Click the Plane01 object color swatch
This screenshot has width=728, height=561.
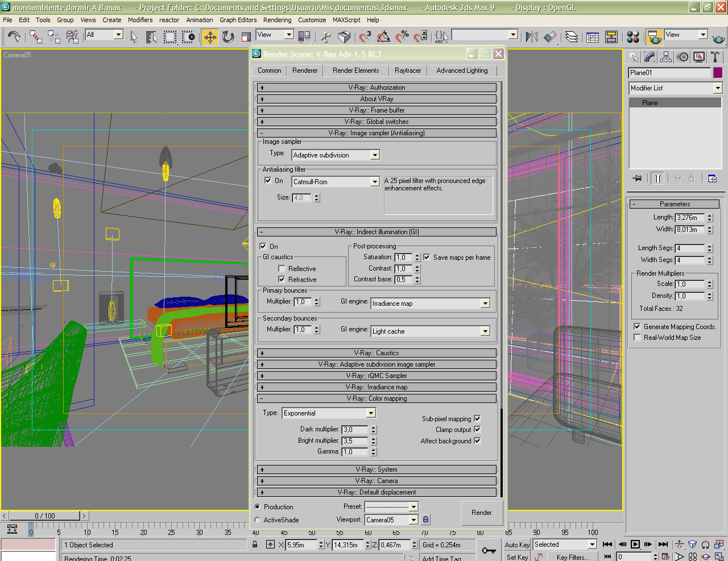(718, 73)
